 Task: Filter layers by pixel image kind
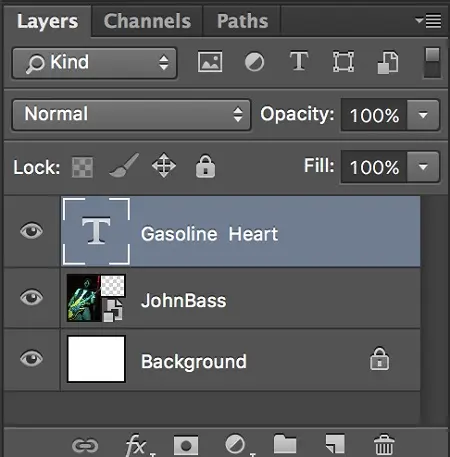[x=210, y=62]
